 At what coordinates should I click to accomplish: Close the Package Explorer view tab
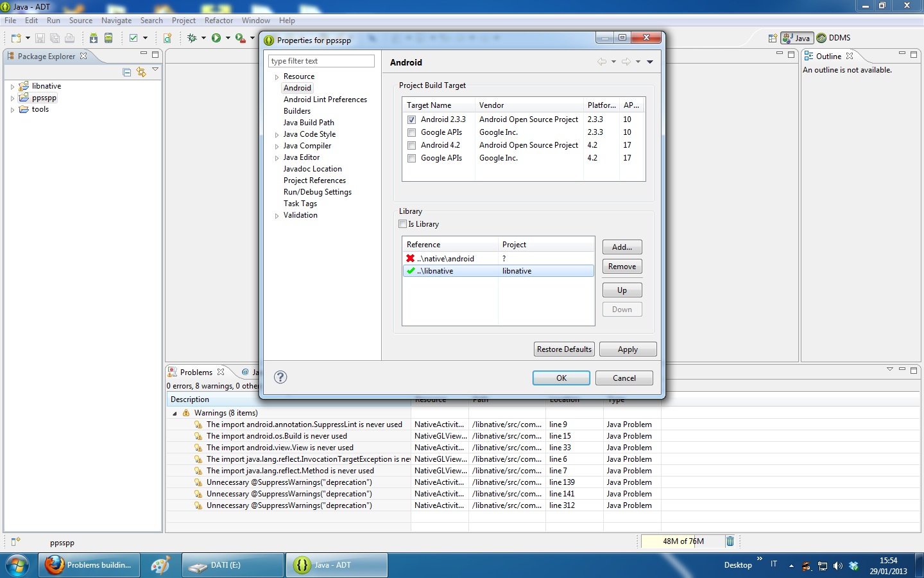(83, 56)
